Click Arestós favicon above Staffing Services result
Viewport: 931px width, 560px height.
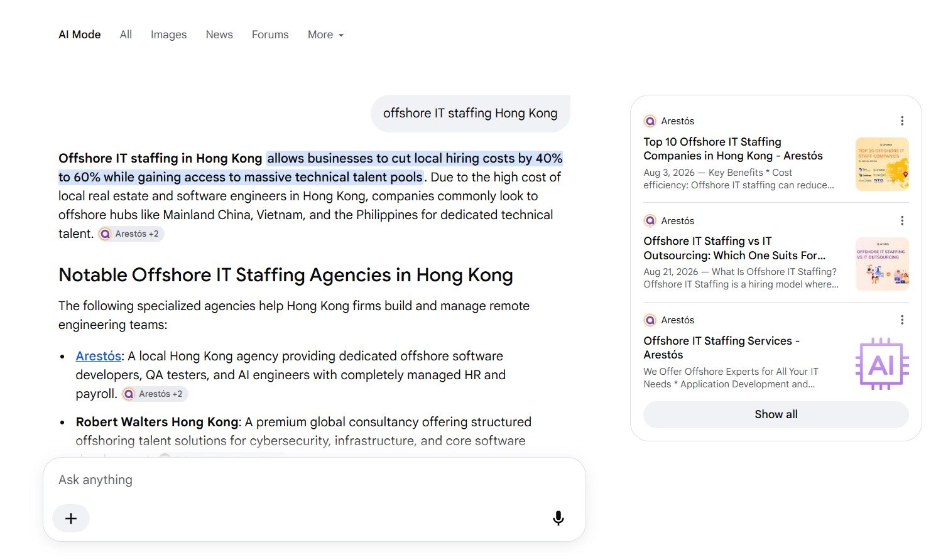pos(650,320)
